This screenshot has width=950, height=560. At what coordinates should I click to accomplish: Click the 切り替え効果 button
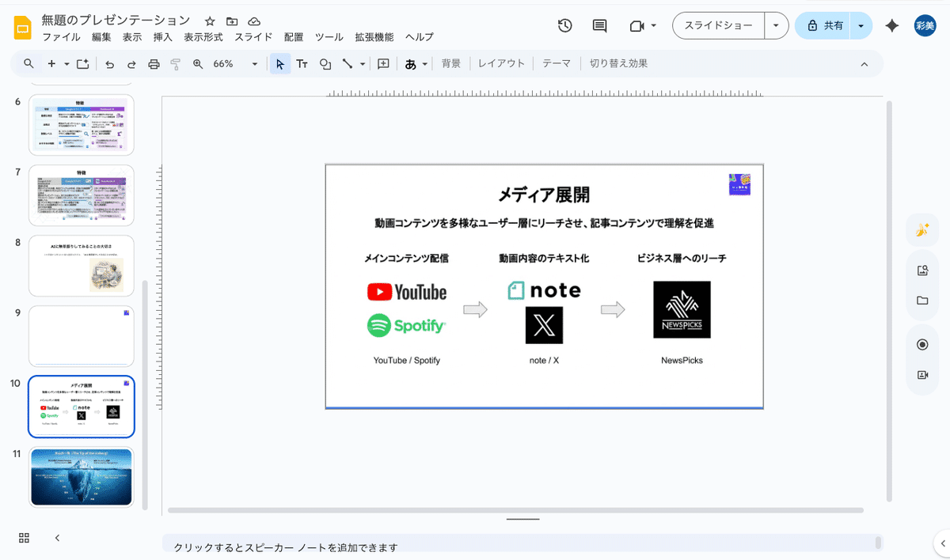(x=618, y=64)
